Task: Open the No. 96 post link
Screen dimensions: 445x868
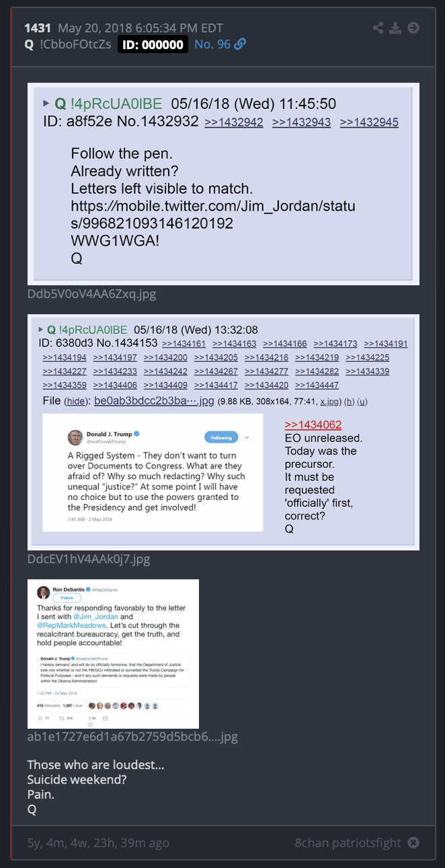Action: point(212,44)
